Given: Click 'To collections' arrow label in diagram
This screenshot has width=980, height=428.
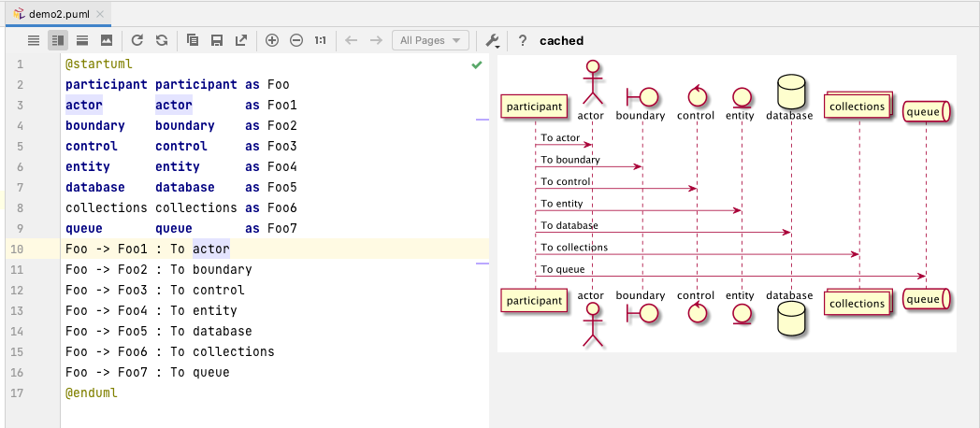Looking at the screenshot, I should click(574, 248).
